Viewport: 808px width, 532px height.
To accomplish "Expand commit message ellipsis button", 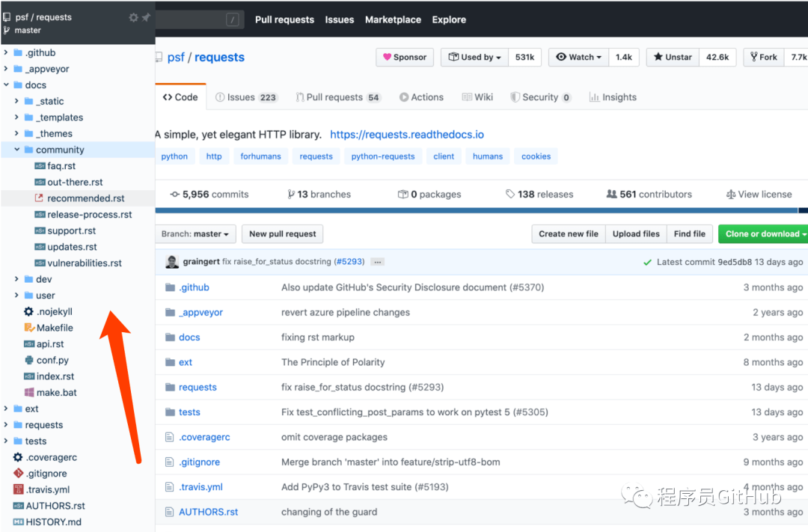I will tap(377, 262).
